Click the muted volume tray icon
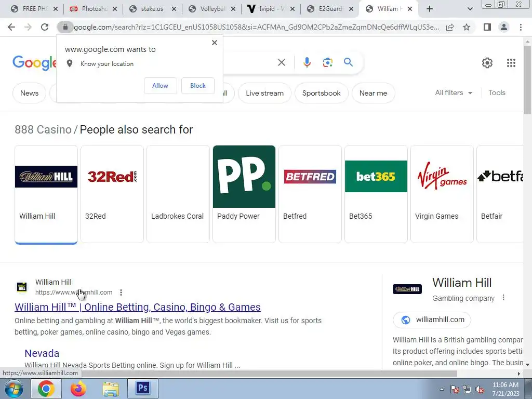The height and width of the screenshot is (399, 532). point(480,390)
